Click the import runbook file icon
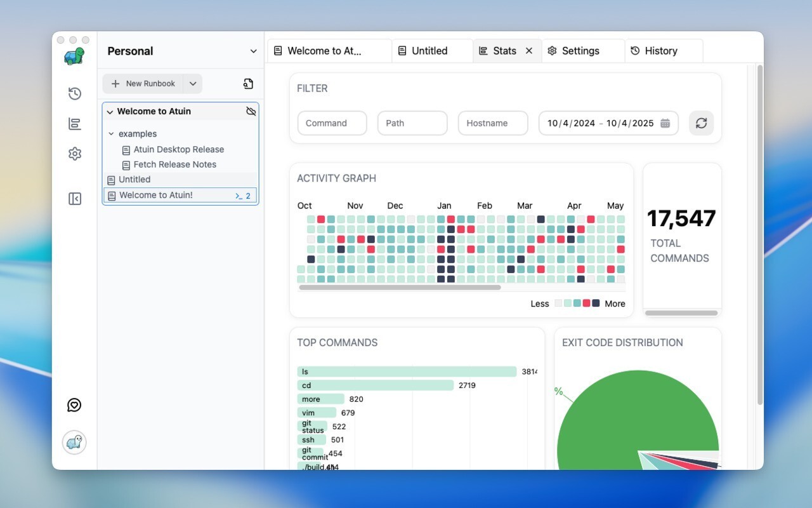 coord(248,84)
